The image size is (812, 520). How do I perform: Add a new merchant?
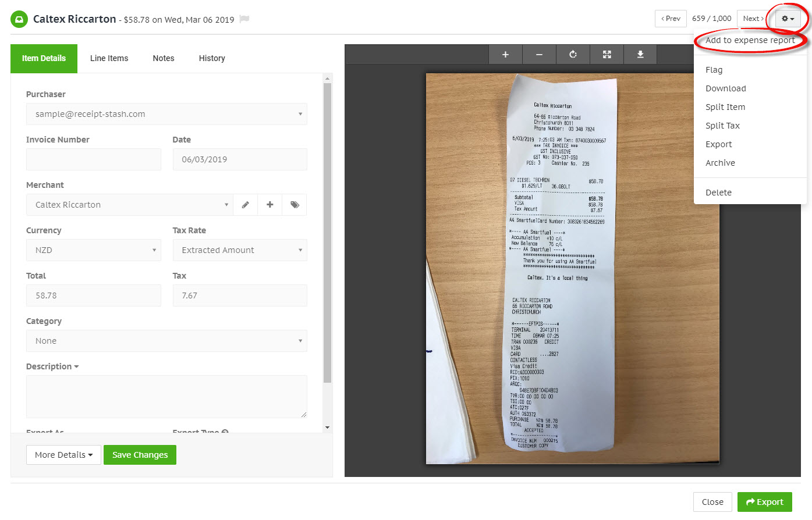pos(270,205)
